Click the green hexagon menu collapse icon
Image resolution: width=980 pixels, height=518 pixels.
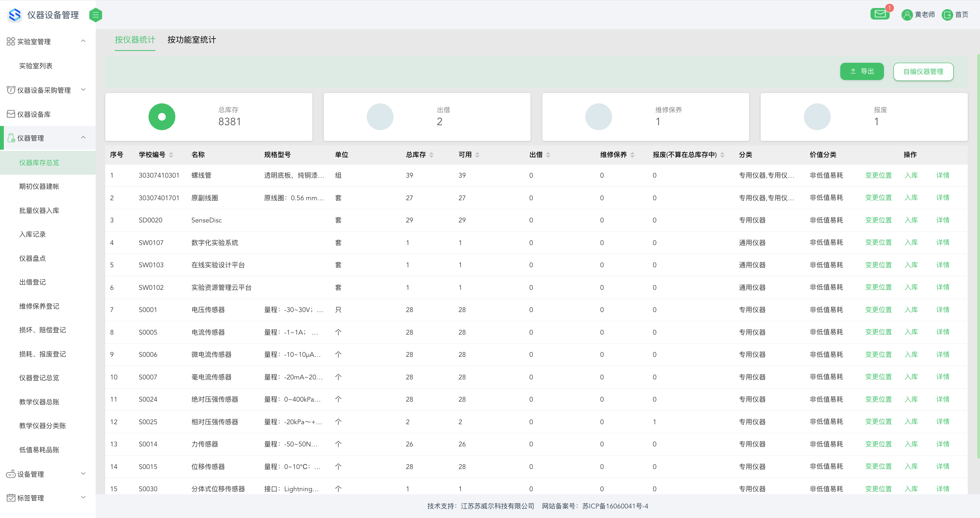(x=95, y=15)
